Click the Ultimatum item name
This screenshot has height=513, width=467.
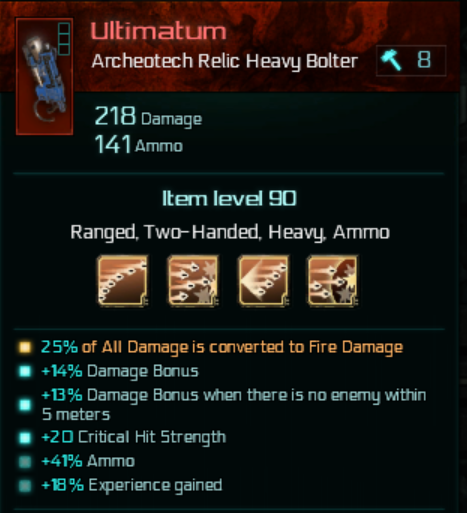(x=159, y=31)
